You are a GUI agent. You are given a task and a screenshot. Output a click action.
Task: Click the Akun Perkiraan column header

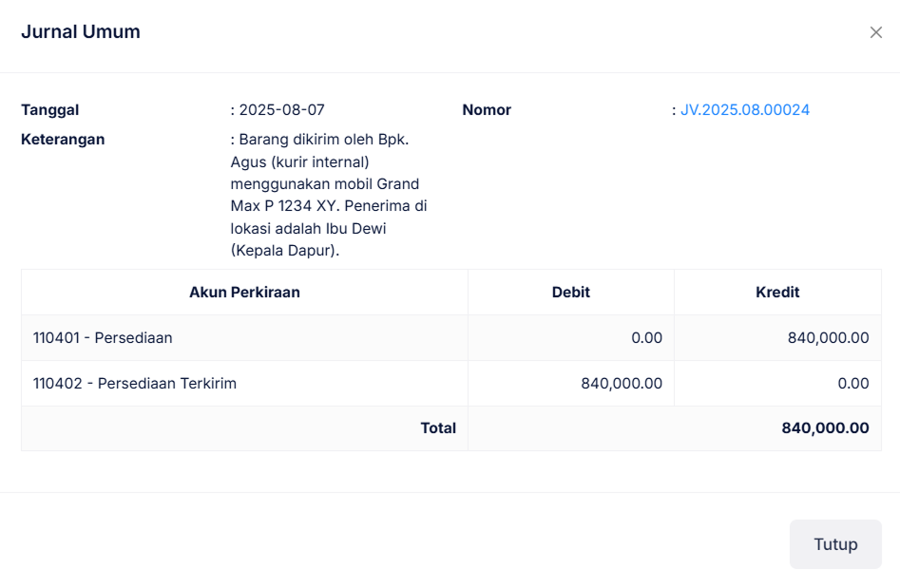(x=244, y=293)
